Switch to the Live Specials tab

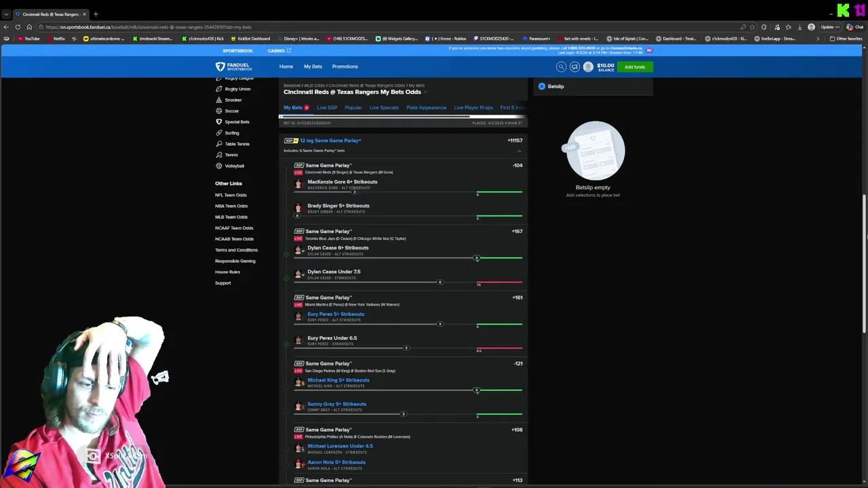tap(384, 108)
